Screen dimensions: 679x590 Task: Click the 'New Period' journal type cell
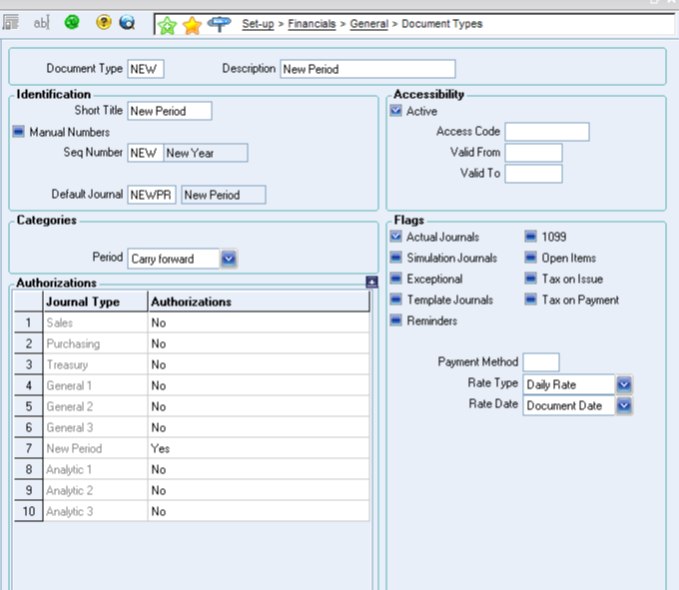(x=95, y=448)
